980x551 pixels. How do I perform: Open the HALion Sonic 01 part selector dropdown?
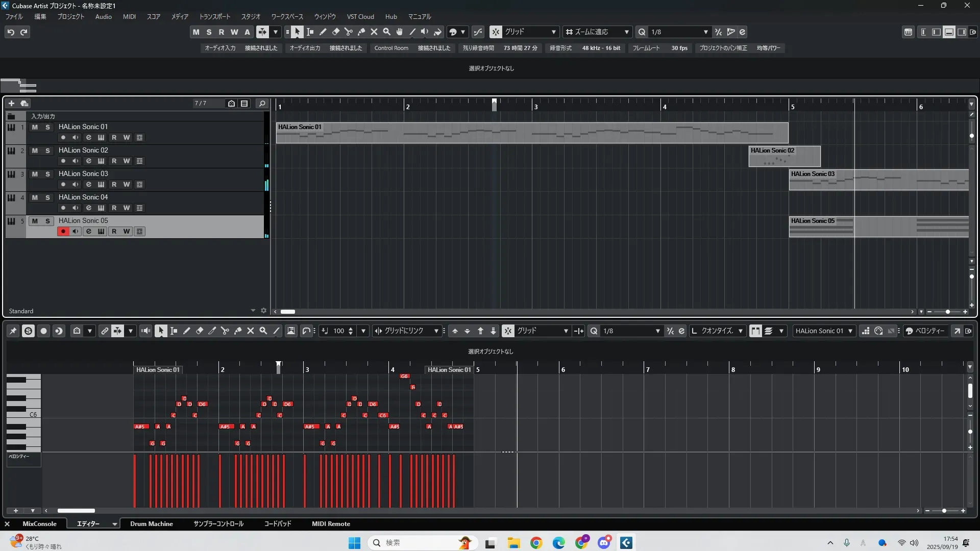(x=850, y=331)
